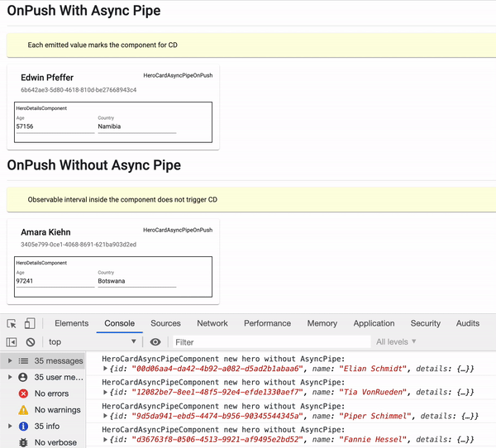Open the Audits tab
496x448 pixels.
click(x=468, y=323)
